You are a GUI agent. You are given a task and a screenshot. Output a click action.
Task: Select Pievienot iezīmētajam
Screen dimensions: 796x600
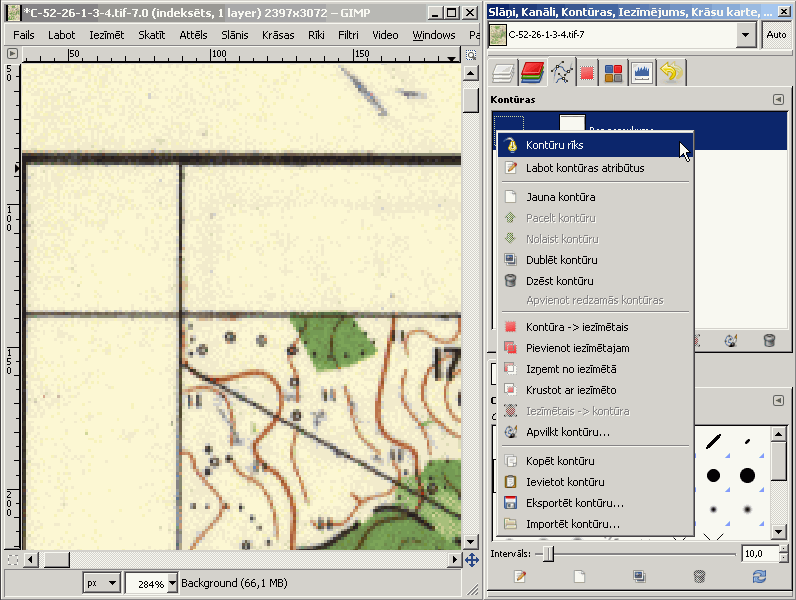[x=595, y=348]
